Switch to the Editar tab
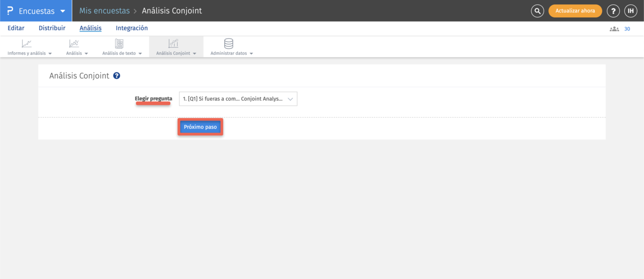Viewport: 644px width, 279px height. click(16, 28)
